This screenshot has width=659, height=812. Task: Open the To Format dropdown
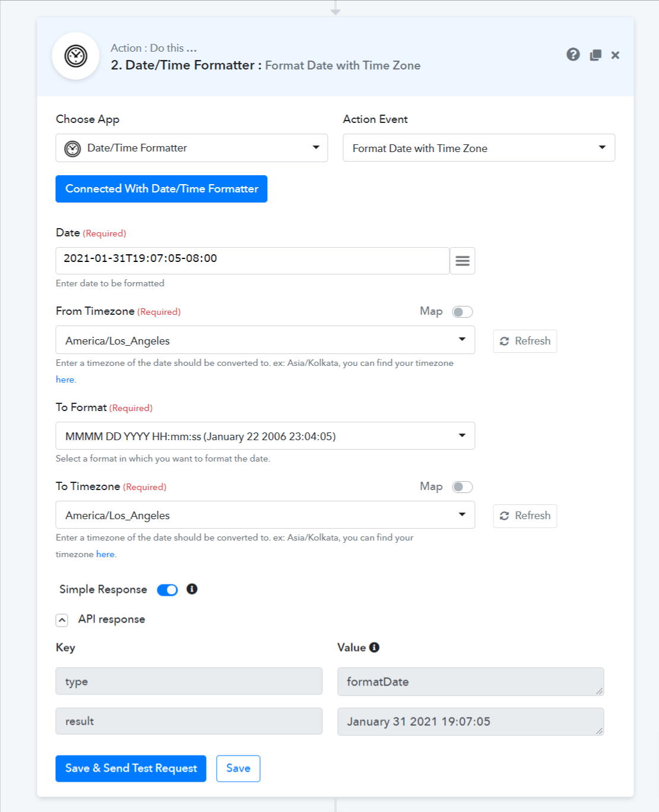(265, 436)
